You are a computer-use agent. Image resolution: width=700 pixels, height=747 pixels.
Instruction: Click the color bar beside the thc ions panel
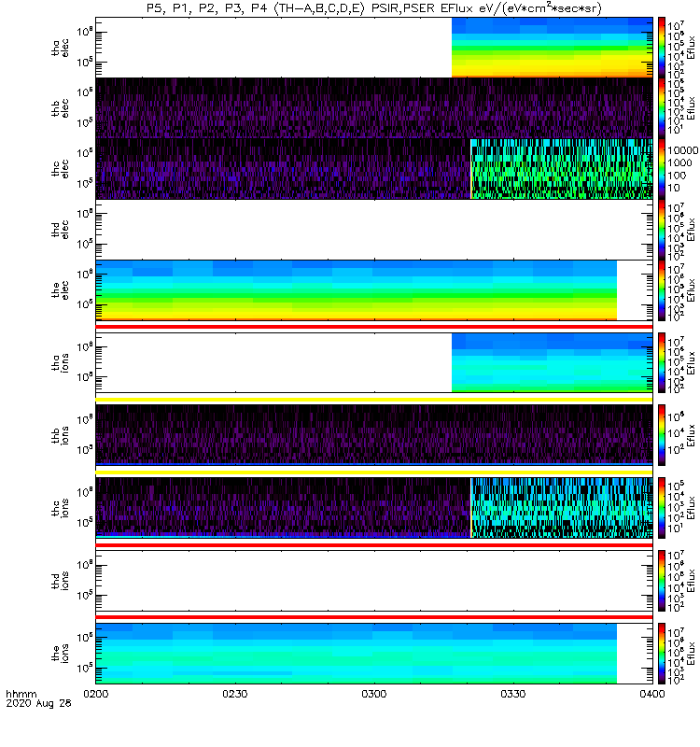pos(662,508)
